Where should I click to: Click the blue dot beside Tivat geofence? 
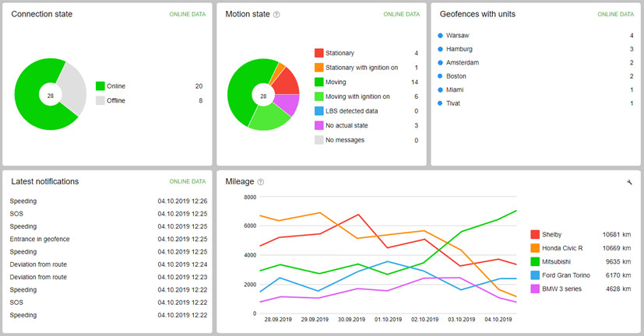tap(441, 103)
